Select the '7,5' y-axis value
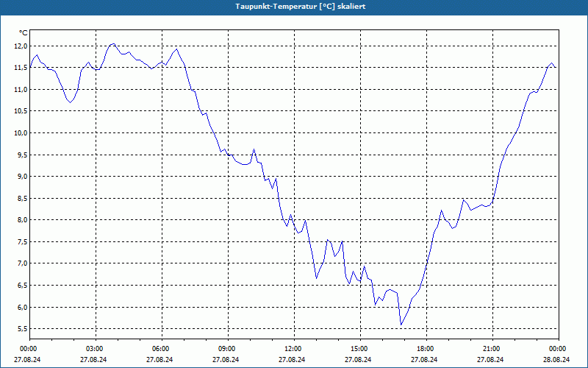The height and width of the screenshot is (368, 588). [22, 242]
